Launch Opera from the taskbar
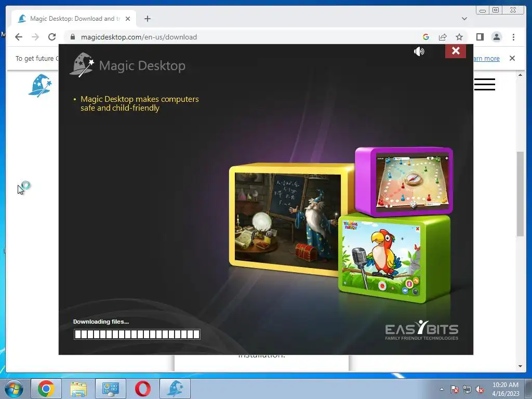This screenshot has width=532, height=399. [143, 389]
